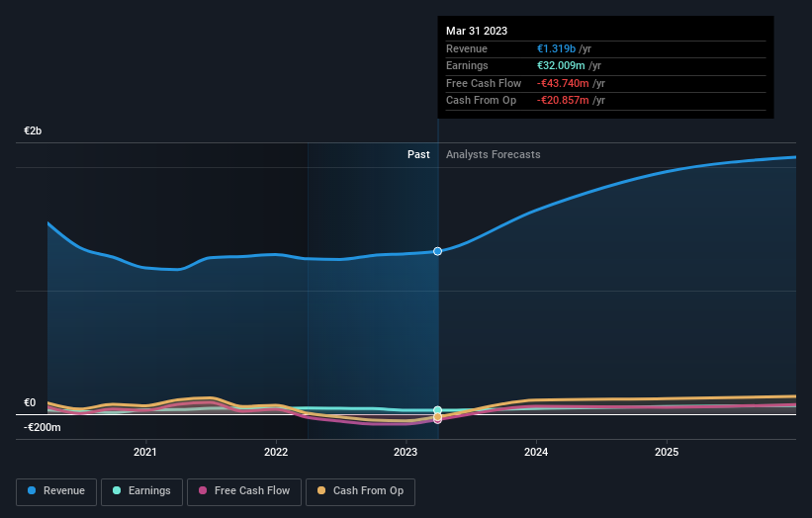Select the Cash From Op orange data point
Viewport: 812px width, 518px height.
pos(437,416)
